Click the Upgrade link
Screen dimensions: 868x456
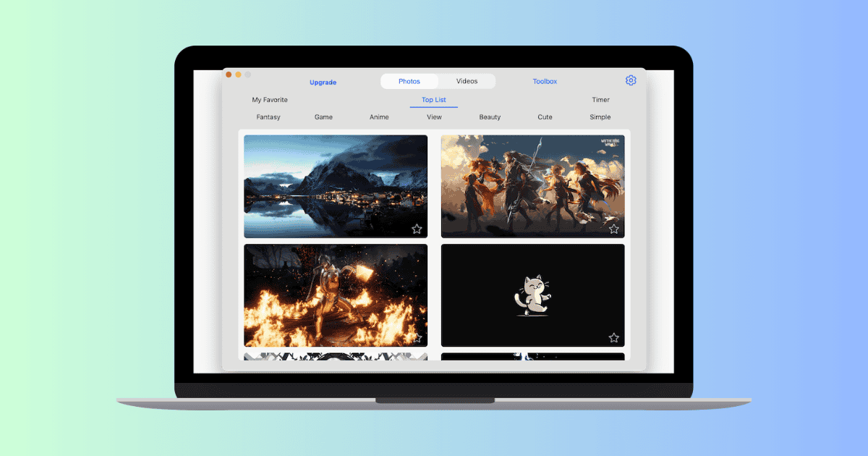coord(323,83)
